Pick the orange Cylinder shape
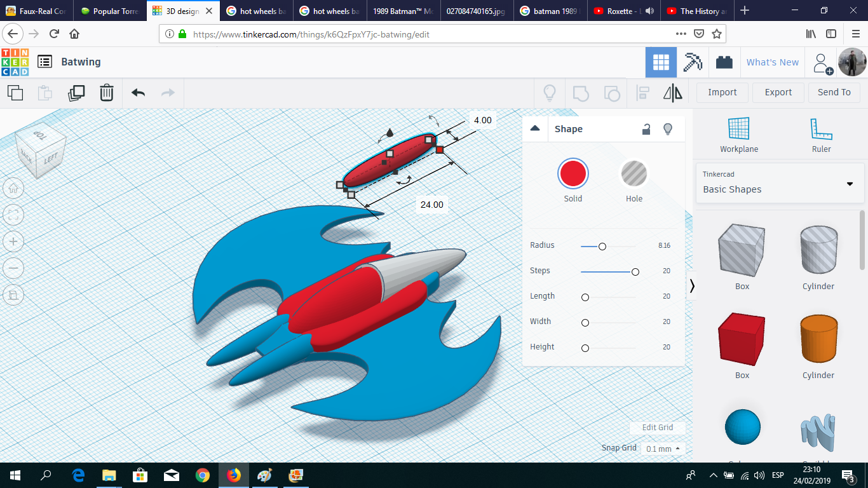This screenshot has width=868, height=488. (818, 340)
